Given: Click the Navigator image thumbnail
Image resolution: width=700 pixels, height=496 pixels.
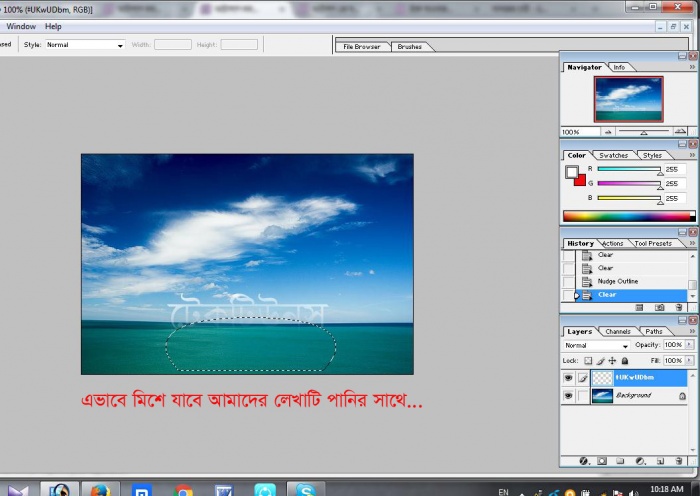Looking at the screenshot, I should (x=628, y=99).
